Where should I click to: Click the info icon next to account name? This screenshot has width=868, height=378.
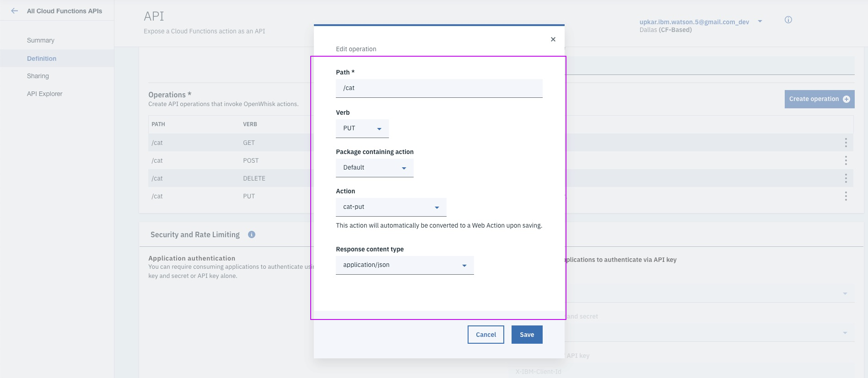788,20
